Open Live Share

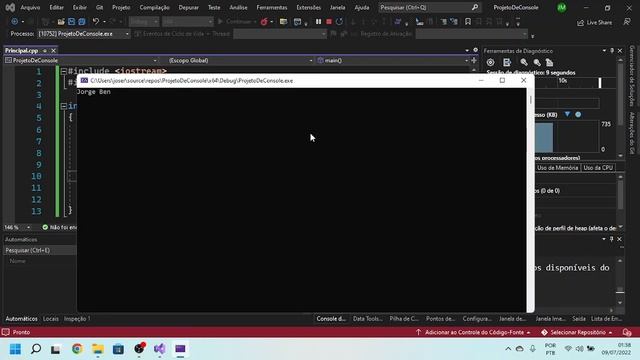point(595,22)
